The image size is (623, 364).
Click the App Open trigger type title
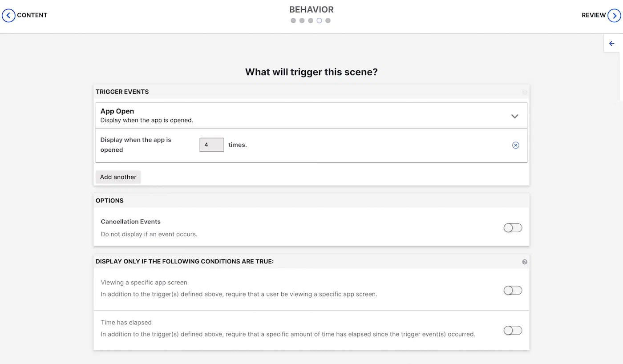click(117, 111)
